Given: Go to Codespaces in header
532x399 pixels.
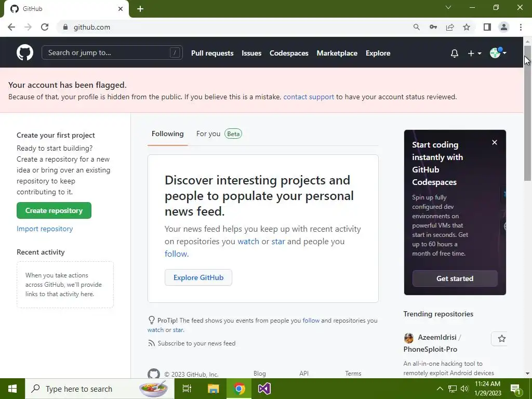Looking at the screenshot, I should (x=289, y=54).
